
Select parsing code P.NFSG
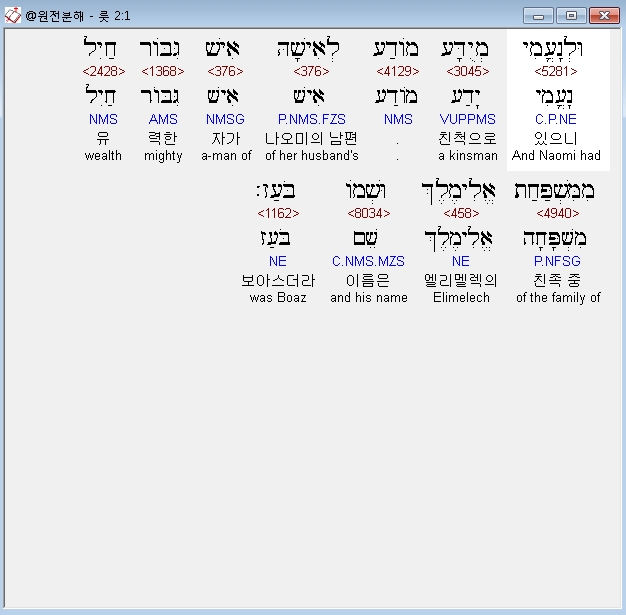pyautogui.click(x=557, y=261)
